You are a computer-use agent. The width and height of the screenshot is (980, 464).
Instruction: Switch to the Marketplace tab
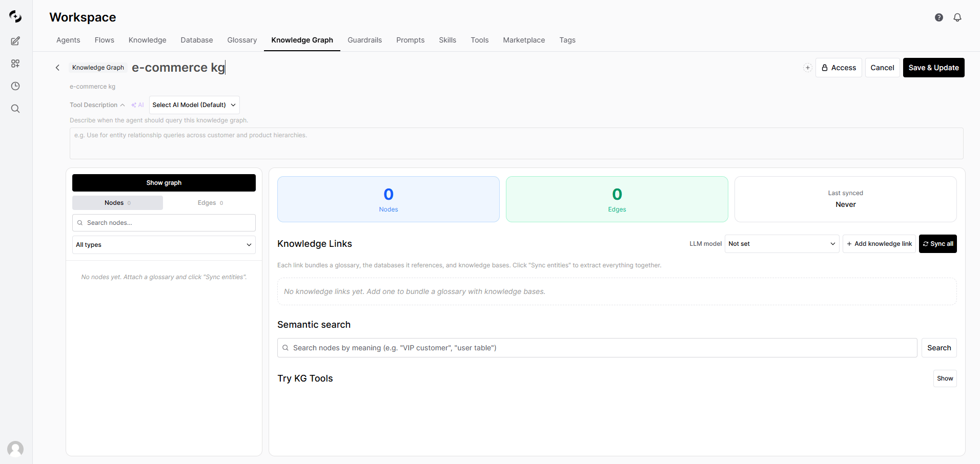pyautogui.click(x=524, y=40)
